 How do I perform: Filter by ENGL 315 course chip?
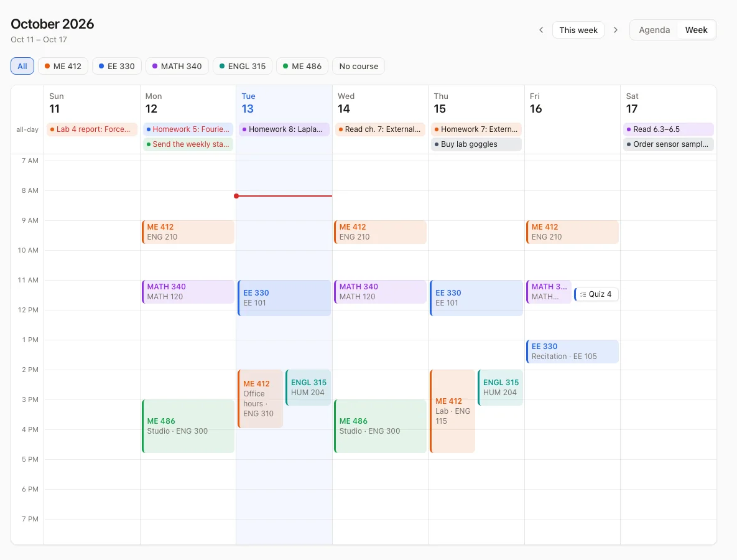click(x=243, y=67)
